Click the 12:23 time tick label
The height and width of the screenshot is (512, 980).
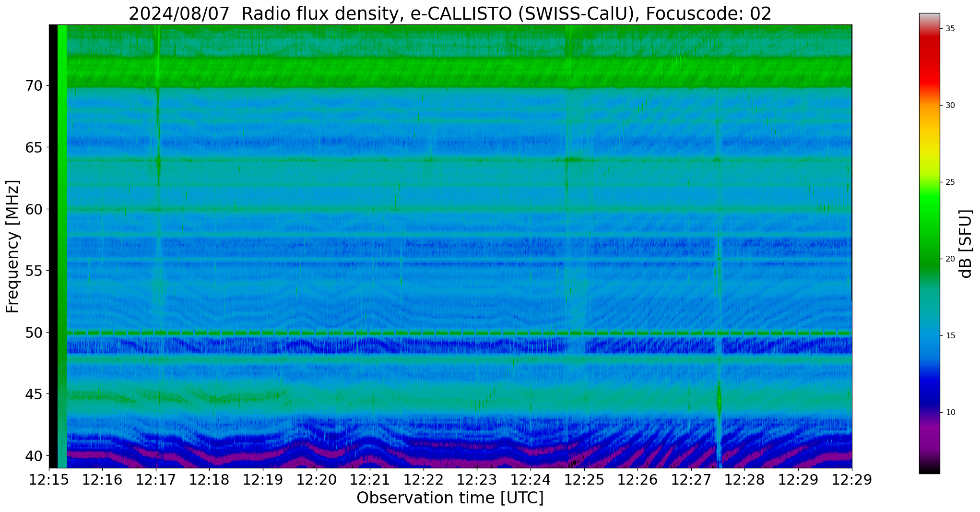tap(477, 479)
